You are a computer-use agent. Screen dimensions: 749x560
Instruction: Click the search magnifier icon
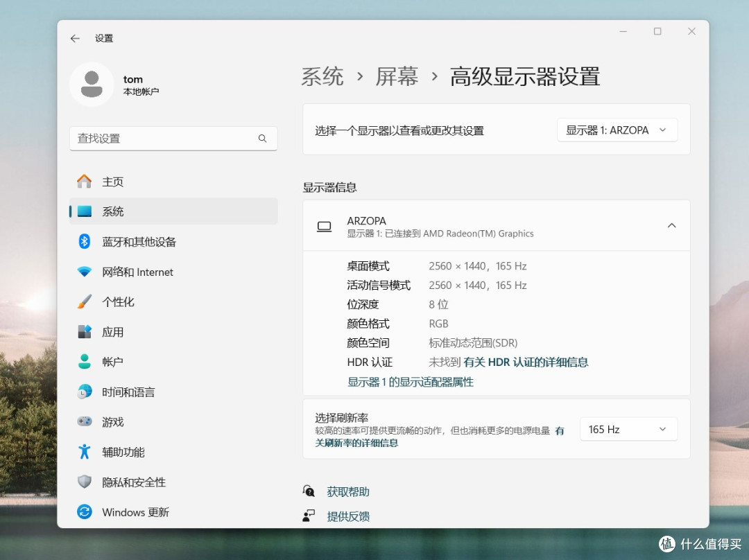click(262, 139)
